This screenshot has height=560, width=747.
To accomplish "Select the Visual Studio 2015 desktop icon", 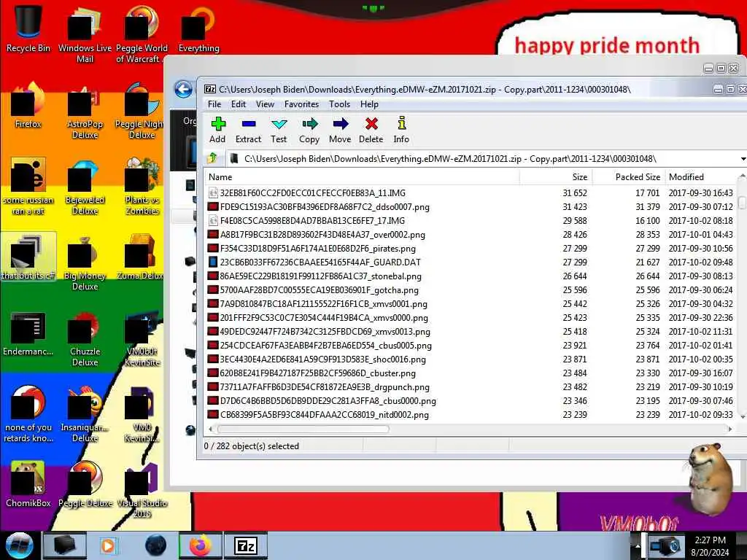I will pos(142,491).
